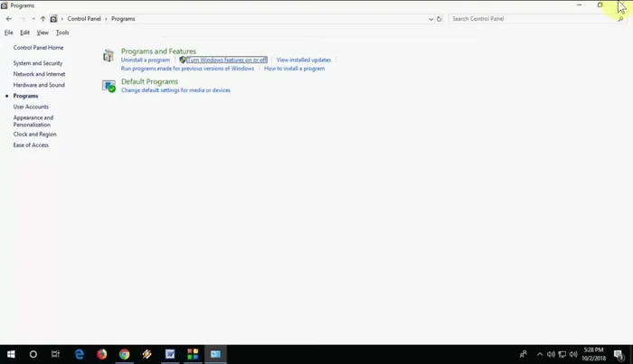The image size is (633, 364).
Task: Click the shield icon beside Windows features
Action: pyautogui.click(x=183, y=60)
